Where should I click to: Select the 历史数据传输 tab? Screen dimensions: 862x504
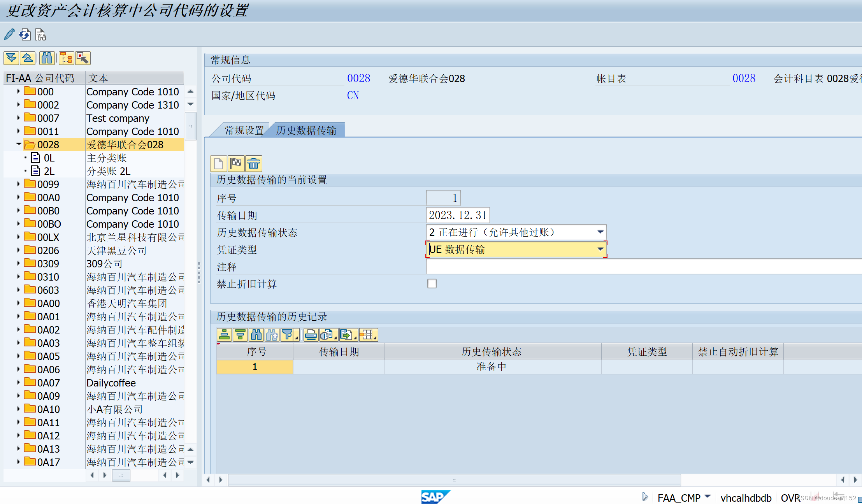306,130
